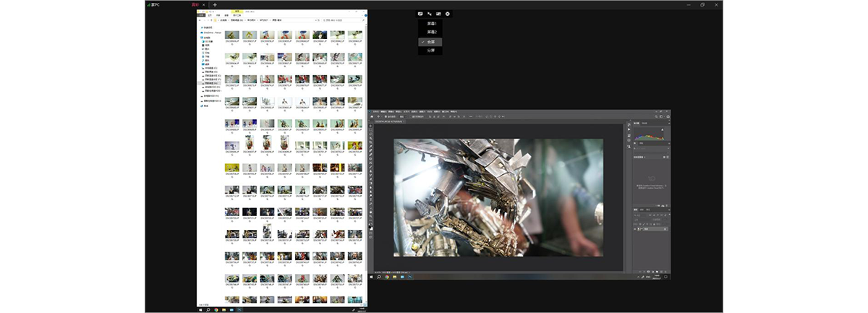The height and width of the screenshot is (313, 868).
Task: Click the Windows Start button in remote Photoshop screen
Action: pyautogui.click(x=371, y=277)
